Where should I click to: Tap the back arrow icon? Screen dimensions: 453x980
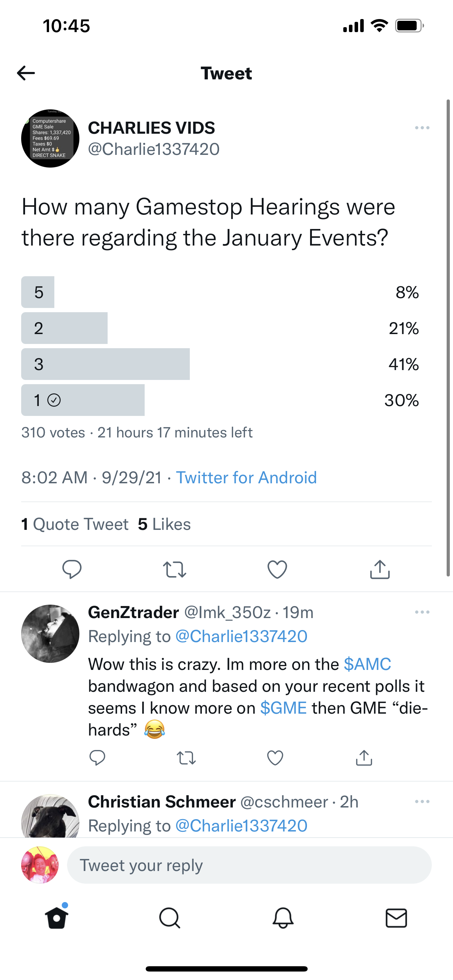26,73
